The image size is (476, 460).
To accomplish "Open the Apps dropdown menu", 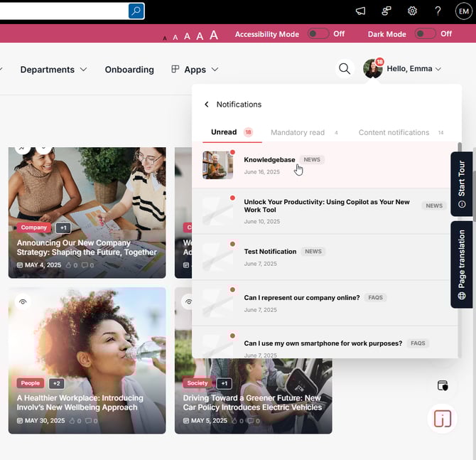I will (x=195, y=70).
